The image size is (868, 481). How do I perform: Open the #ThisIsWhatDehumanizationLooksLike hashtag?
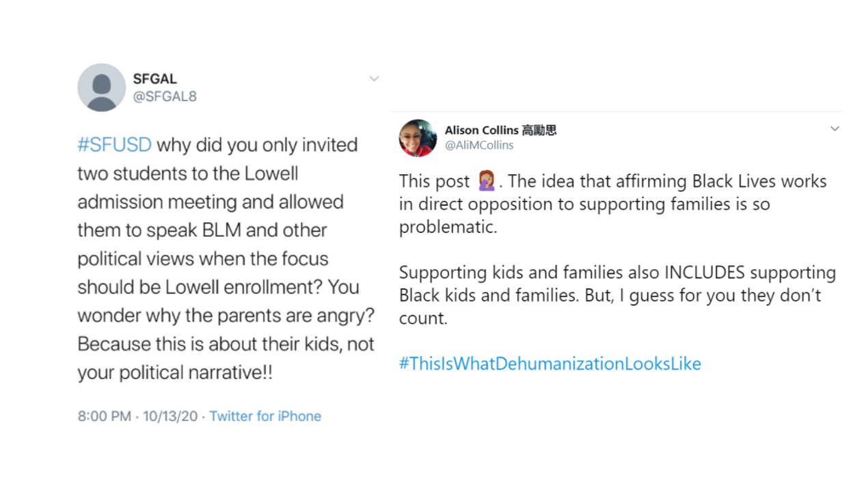pyautogui.click(x=550, y=363)
